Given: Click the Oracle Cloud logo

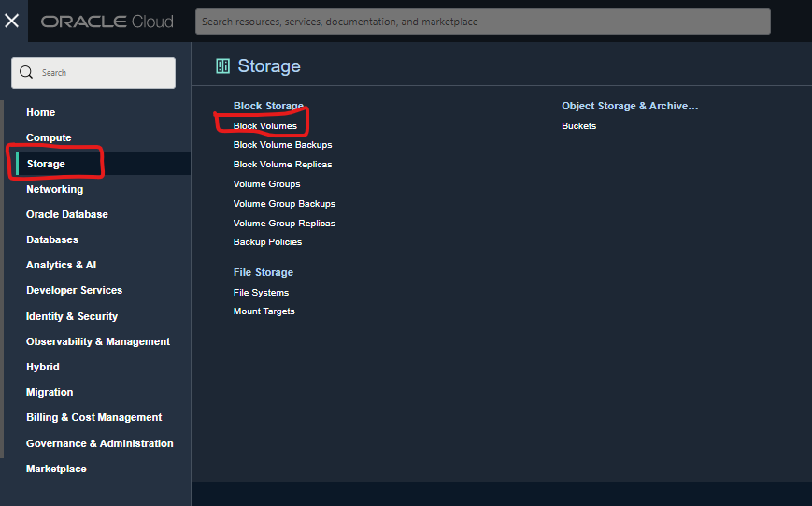Looking at the screenshot, I should coord(107,22).
